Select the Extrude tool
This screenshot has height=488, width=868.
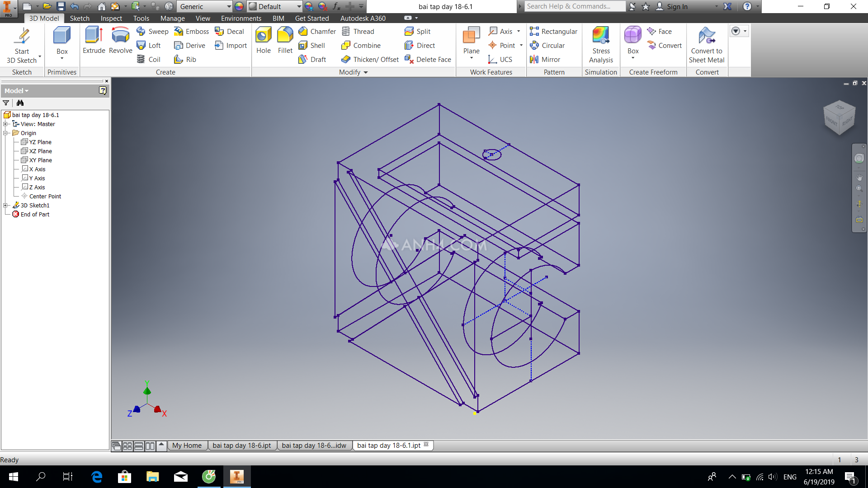coord(94,41)
